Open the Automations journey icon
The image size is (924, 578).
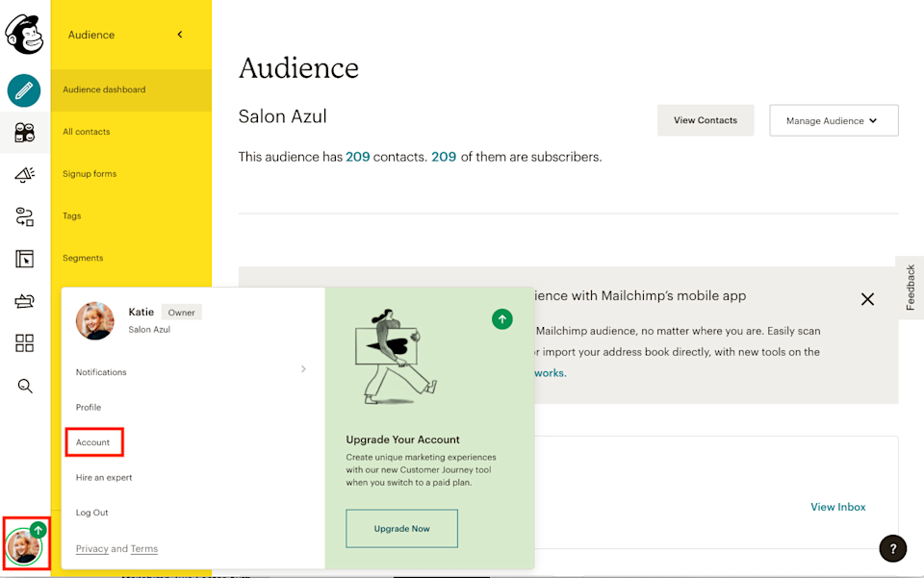[x=24, y=216]
